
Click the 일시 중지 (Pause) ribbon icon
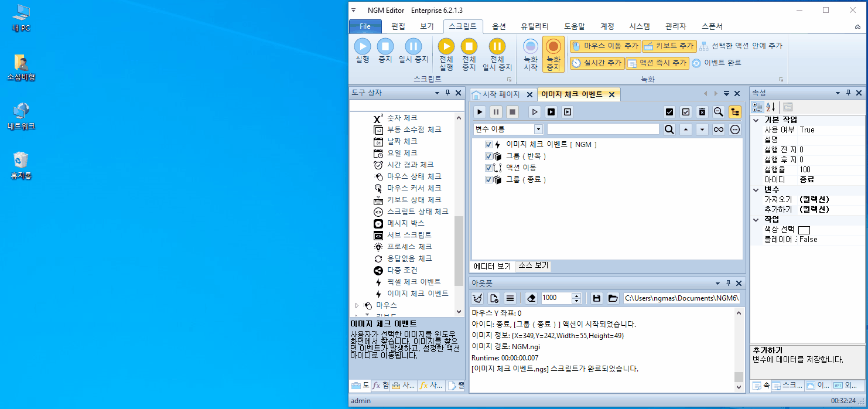pyautogui.click(x=414, y=46)
